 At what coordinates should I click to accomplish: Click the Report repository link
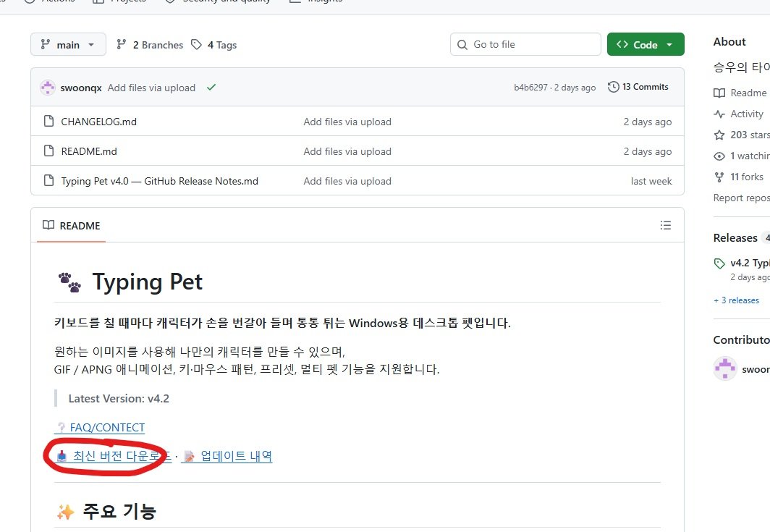(742, 198)
